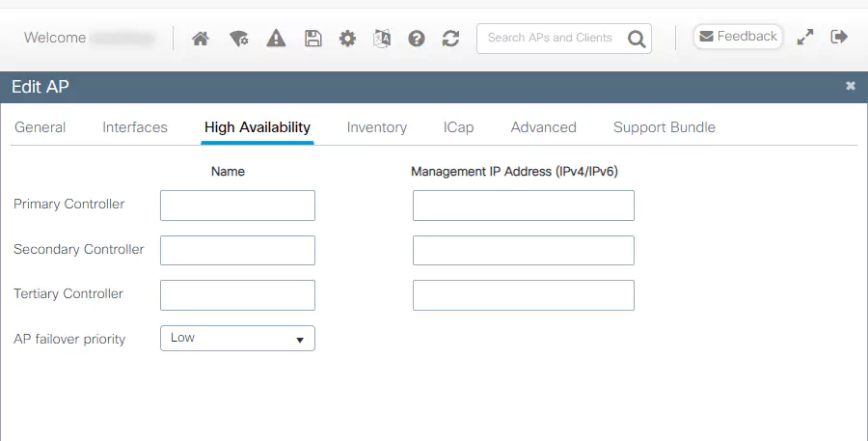The width and height of the screenshot is (868, 441).
Task: Focus the Secondary Controller Management IP field
Action: coord(523,250)
